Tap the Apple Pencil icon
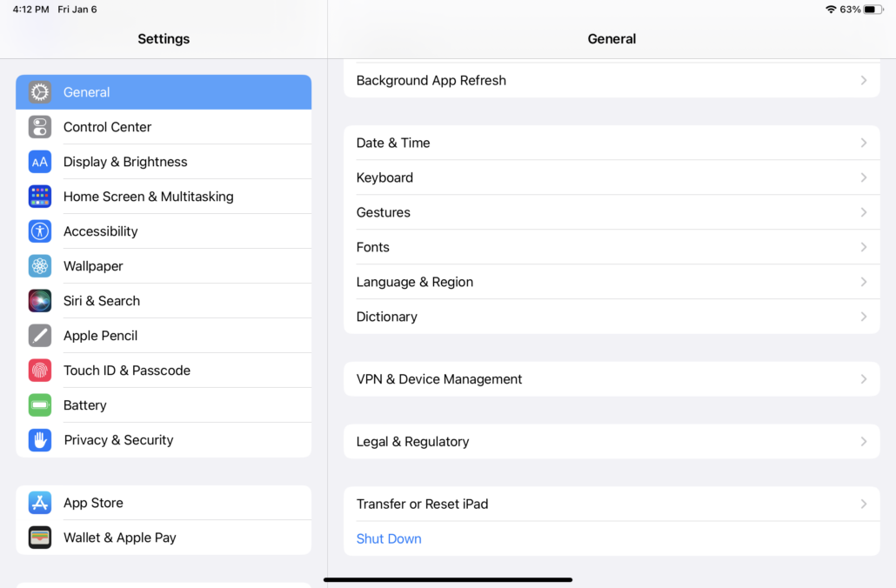 (x=39, y=336)
